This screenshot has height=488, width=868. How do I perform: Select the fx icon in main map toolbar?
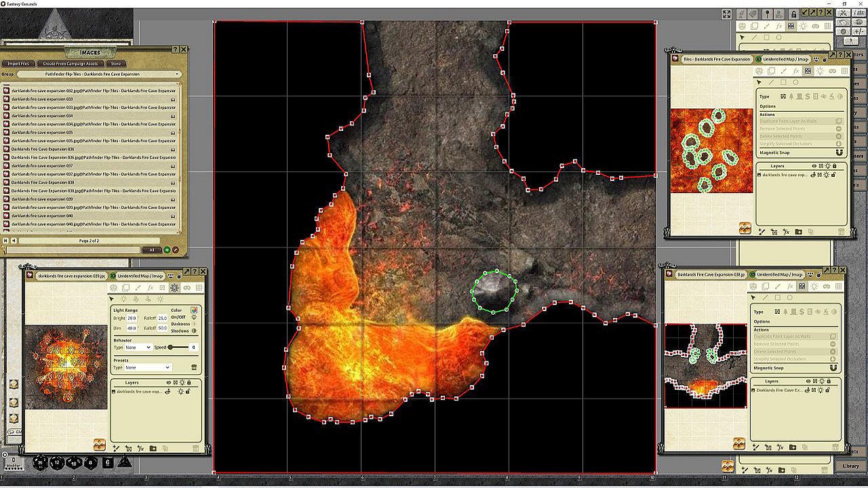pos(779,26)
